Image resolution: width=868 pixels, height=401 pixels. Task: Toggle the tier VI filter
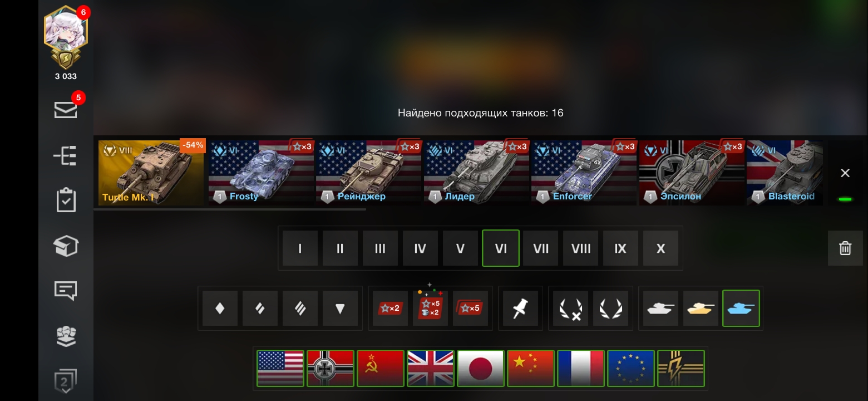point(501,248)
